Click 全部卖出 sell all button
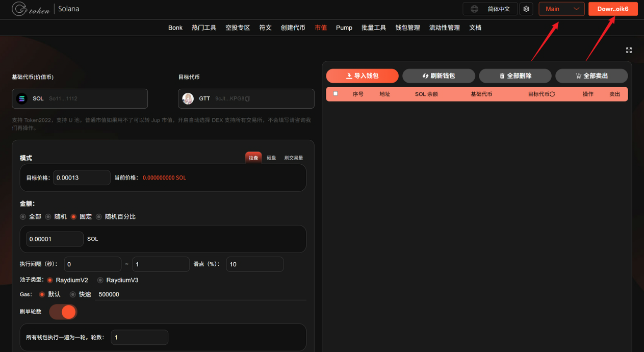This screenshot has width=644, height=352. coord(591,76)
